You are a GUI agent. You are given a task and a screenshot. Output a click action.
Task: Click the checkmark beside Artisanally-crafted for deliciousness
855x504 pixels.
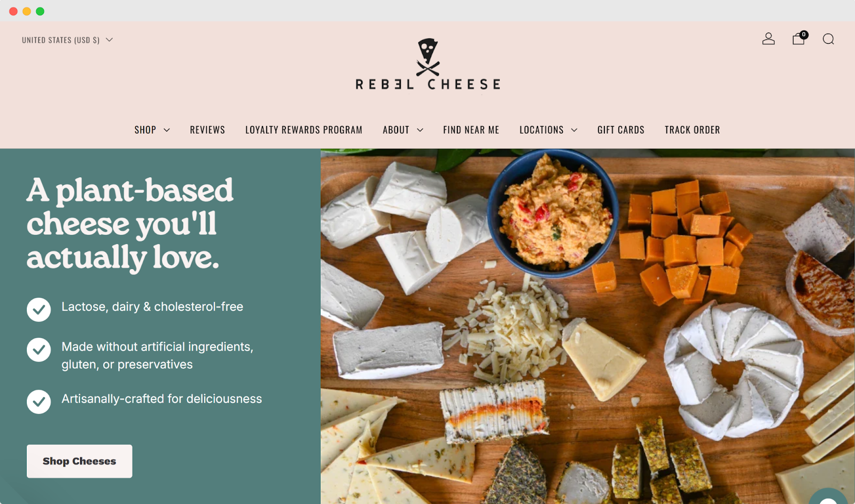click(x=39, y=401)
